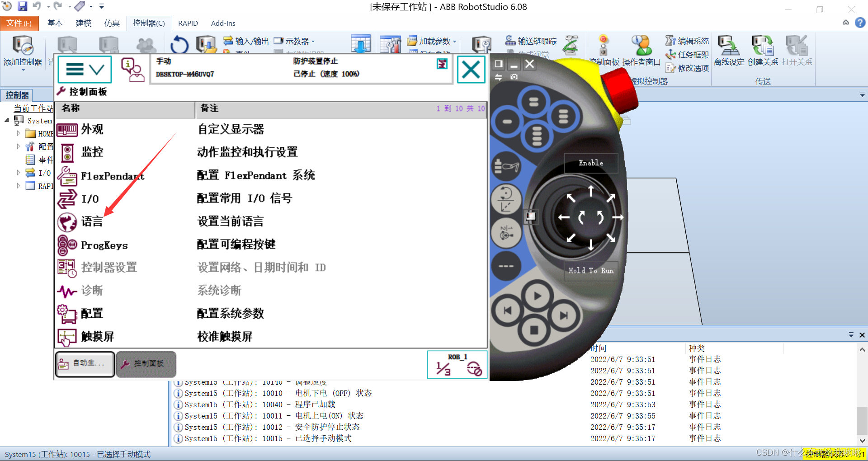This screenshot has height=461, width=868.
Task: Click 输入/输出 in ribbon
Action: pyautogui.click(x=246, y=41)
